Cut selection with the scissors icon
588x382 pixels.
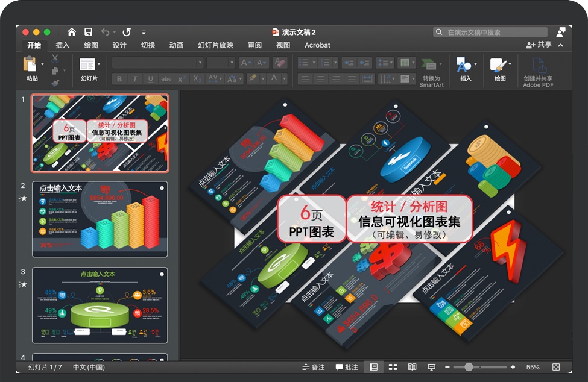(55, 58)
